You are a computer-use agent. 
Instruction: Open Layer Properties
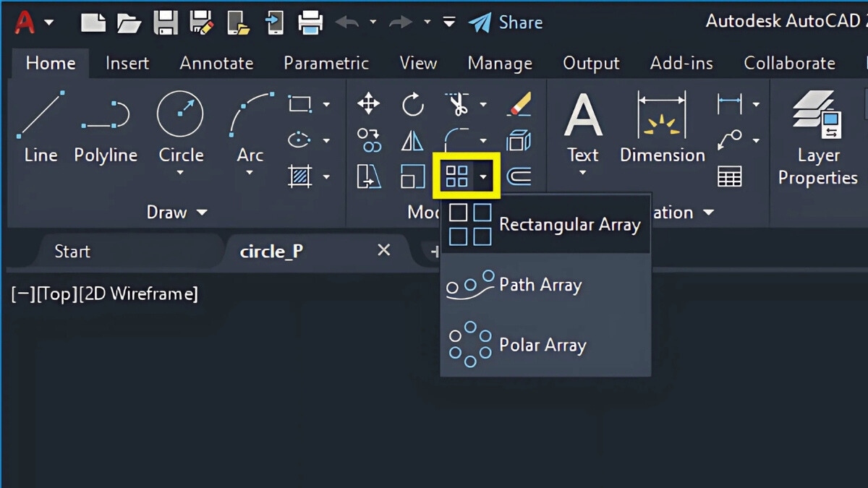818,139
